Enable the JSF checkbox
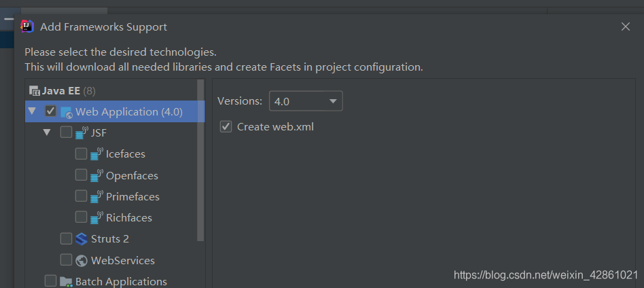644x288 pixels. pos(66,132)
